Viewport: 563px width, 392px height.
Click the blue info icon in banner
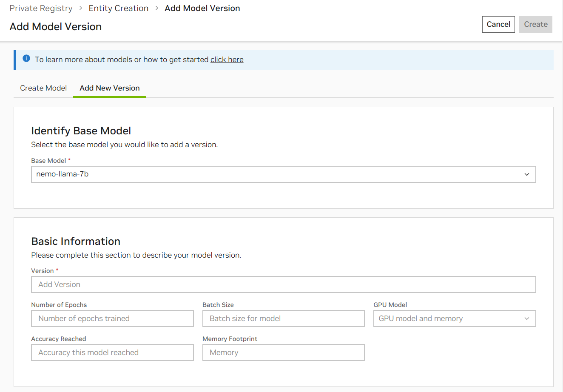[26, 59]
